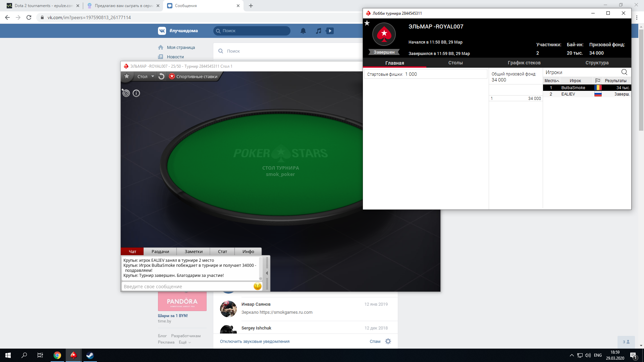Open Chrome from the taskbar
The image size is (644, 362).
tap(57, 355)
